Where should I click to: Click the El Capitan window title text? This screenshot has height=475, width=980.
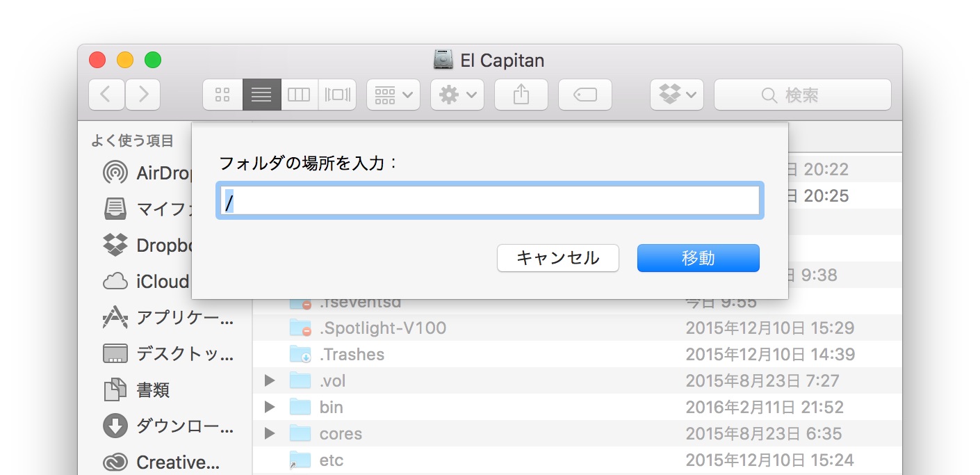[x=503, y=61]
